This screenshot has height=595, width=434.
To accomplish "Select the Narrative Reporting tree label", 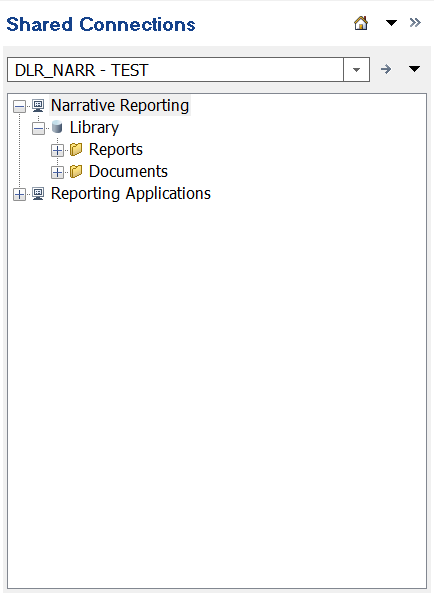I will (x=120, y=105).
